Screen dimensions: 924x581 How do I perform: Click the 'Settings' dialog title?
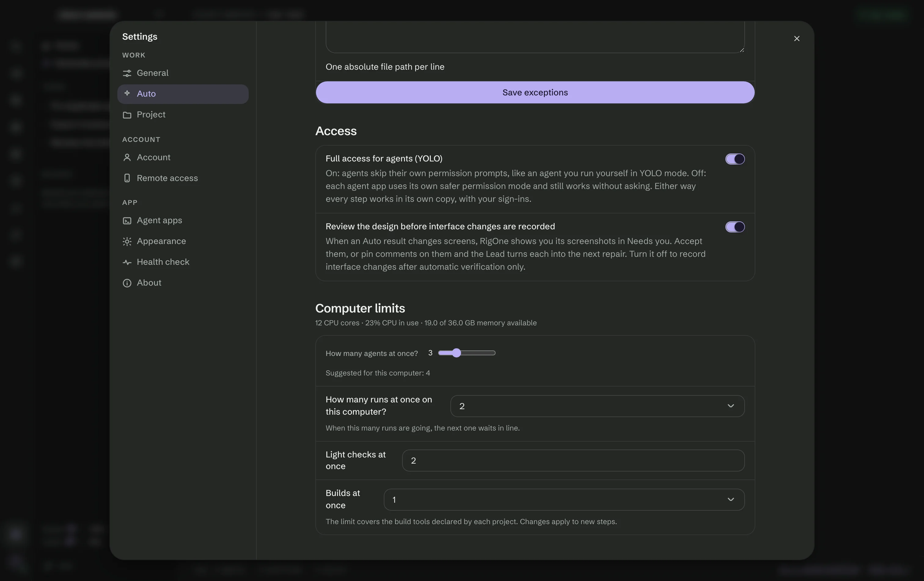click(140, 37)
